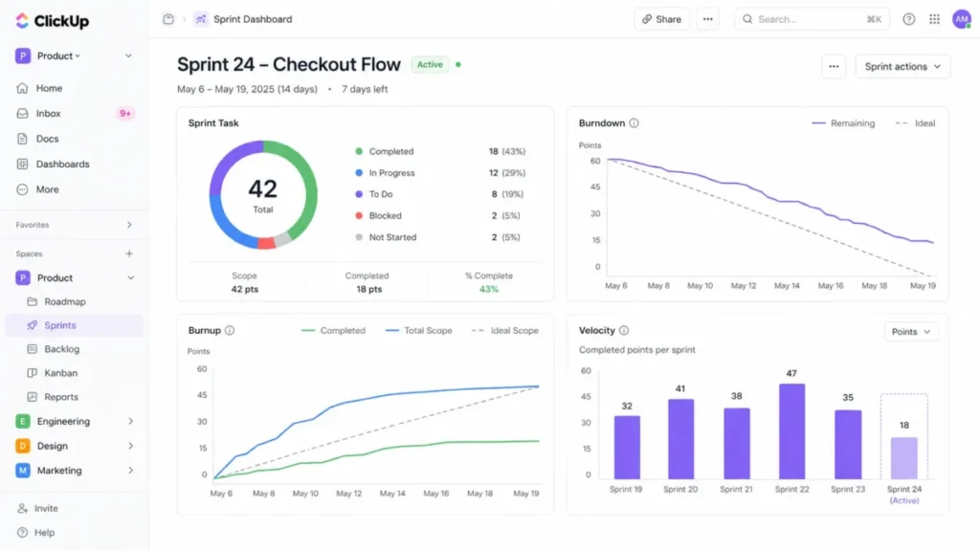Click the Kanban board icon
The height and width of the screenshot is (551, 980).
(x=32, y=372)
